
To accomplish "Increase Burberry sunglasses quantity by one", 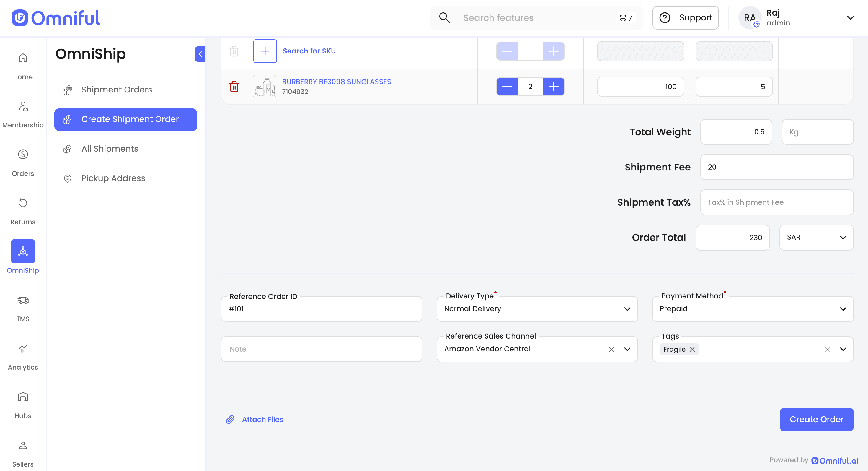I will point(554,87).
